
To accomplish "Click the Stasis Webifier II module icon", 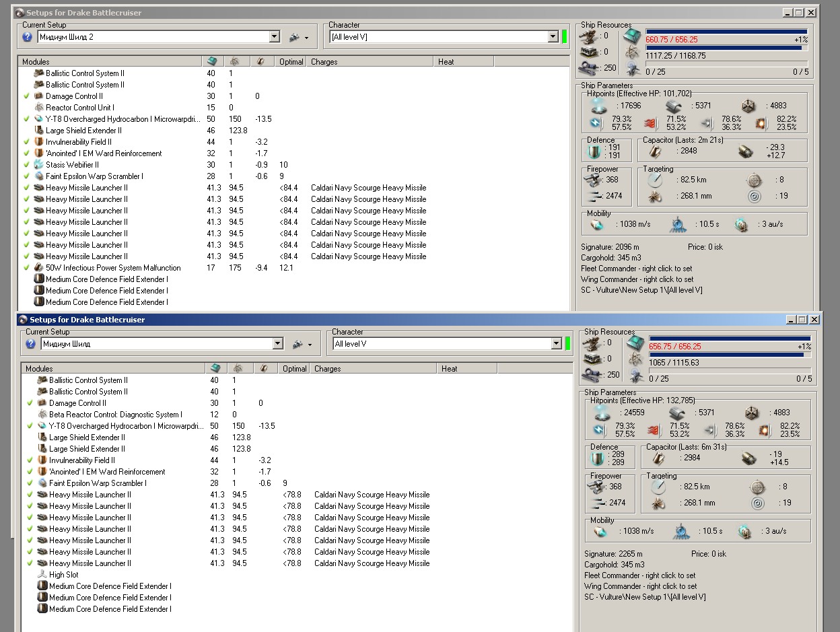I will tap(39, 165).
